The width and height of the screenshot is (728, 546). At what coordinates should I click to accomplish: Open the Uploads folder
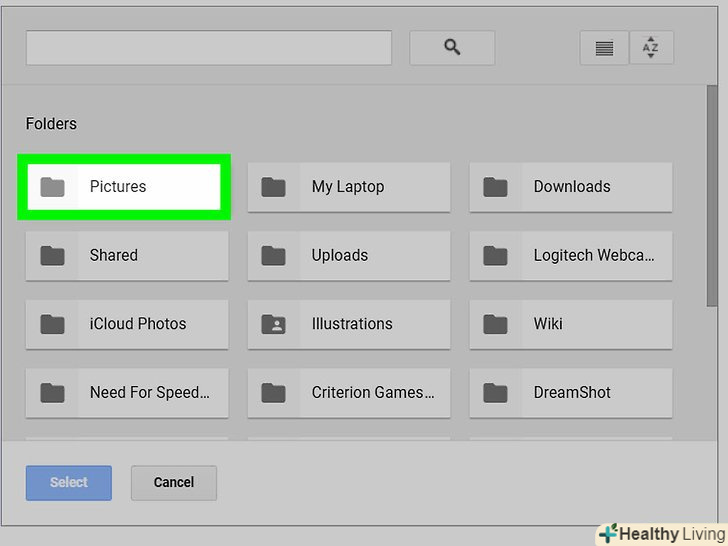(x=349, y=256)
